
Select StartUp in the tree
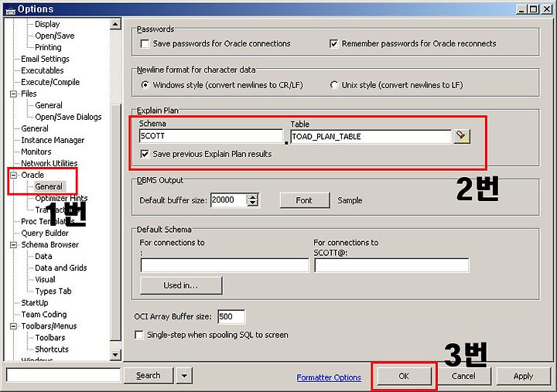point(35,303)
